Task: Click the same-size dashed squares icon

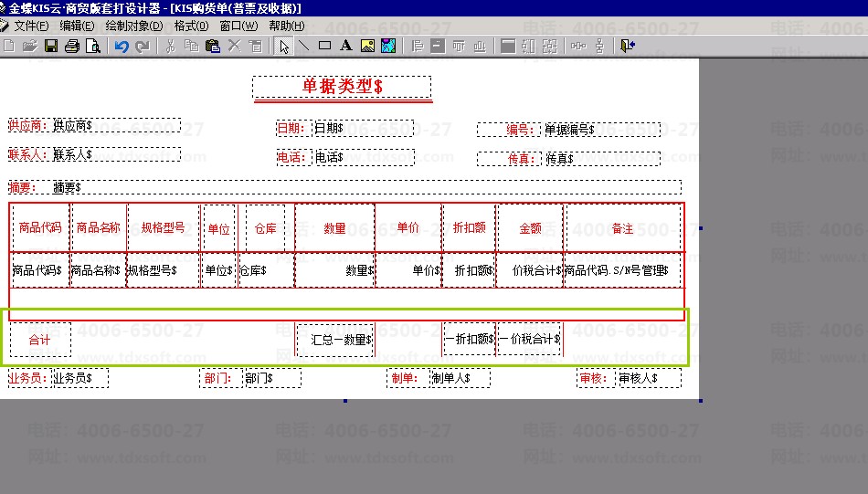Action: [x=550, y=46]
